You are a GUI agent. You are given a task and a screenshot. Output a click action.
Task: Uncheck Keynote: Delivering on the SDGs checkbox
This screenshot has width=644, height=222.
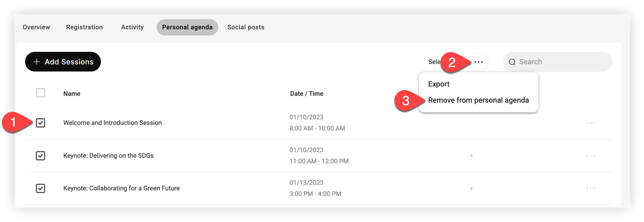pyautogui.click(x=40, y=156)
